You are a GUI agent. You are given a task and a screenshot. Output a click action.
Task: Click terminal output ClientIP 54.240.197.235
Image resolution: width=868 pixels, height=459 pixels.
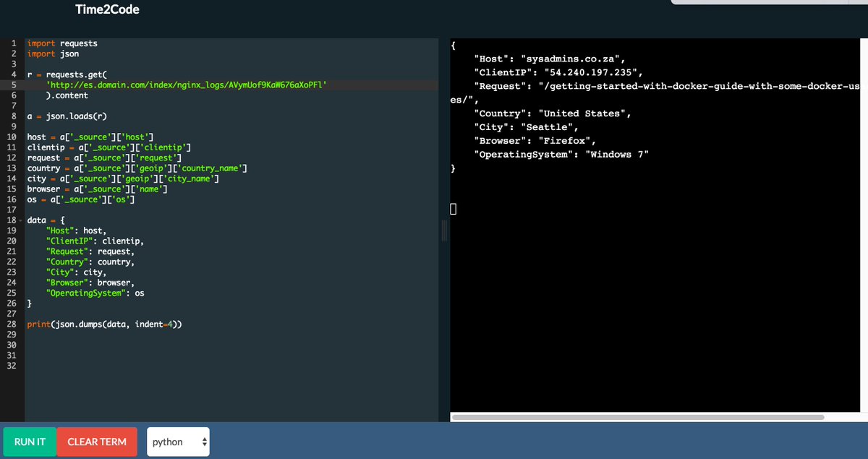click(558, 72)
